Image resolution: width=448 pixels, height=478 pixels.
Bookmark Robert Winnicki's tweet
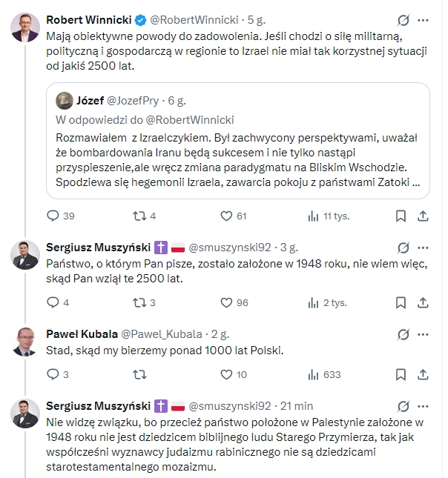tap(401, 216)
